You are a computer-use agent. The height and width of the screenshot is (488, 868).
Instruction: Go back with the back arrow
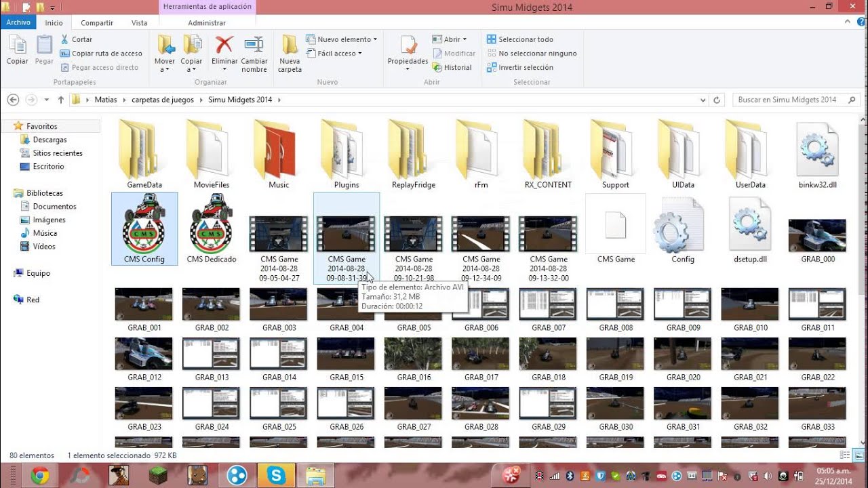tap(13, 100)
